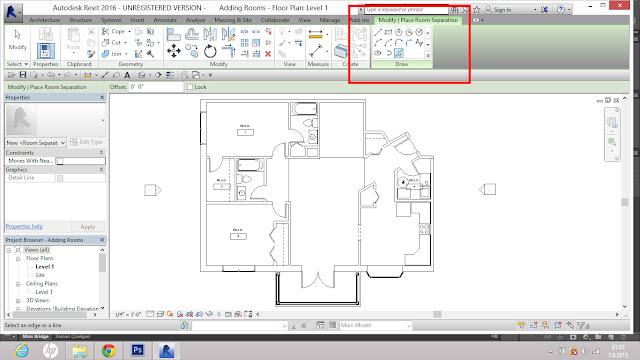Screen dimensions: 640x360
Task: Click the Save icon in quick access toolbar
Action: tap(23, 75)
